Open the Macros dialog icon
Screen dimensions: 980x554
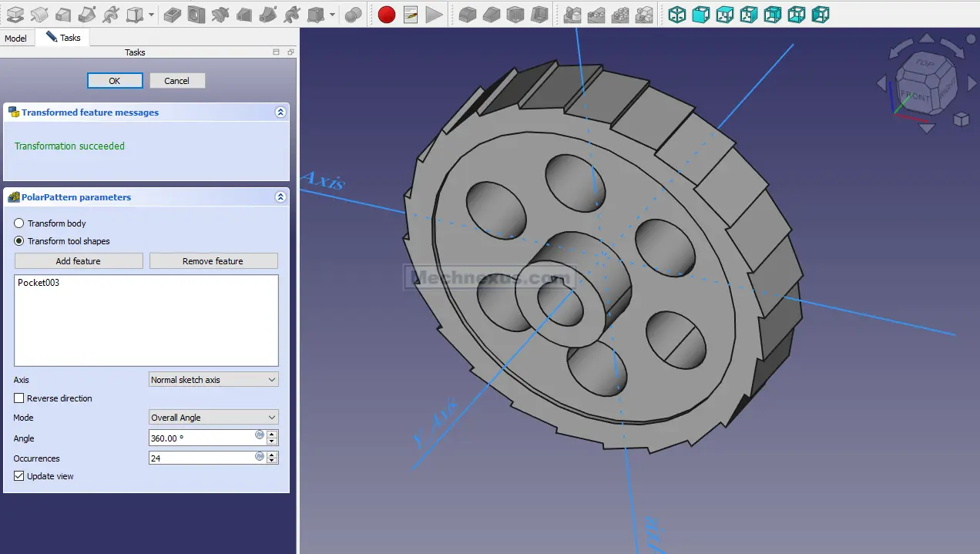tap(411, 14)
